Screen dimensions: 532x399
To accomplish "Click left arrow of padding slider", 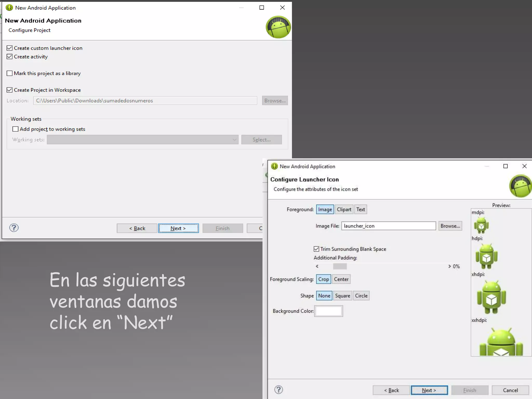I will [317, 266].
